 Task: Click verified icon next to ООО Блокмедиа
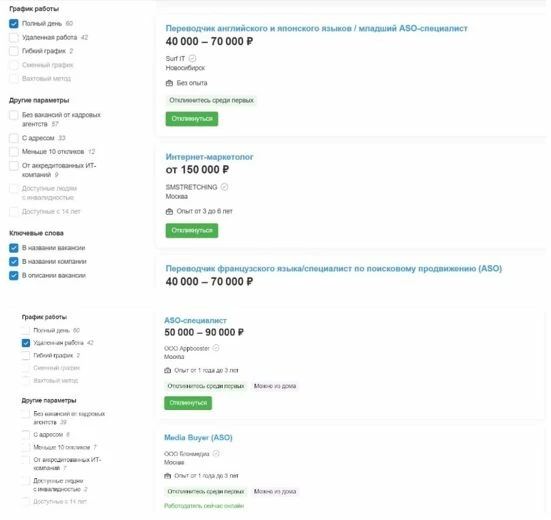pyautogui.click(x=216, y=453)
